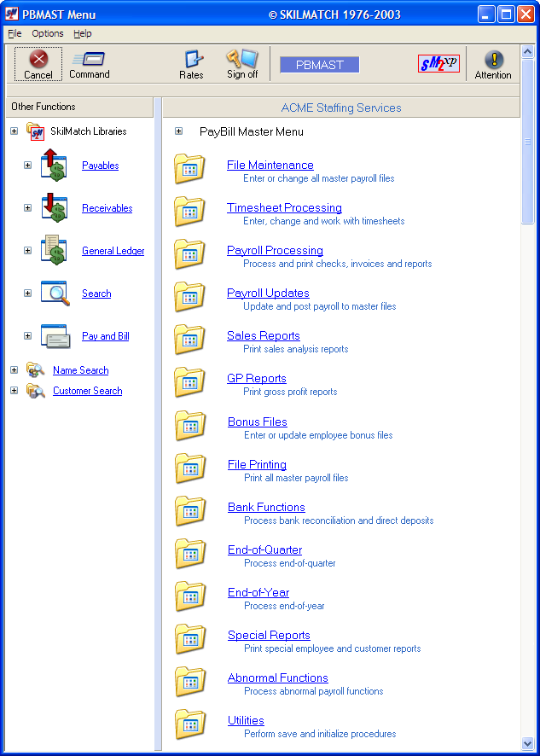Click the File Printing folder icon
Screen dimensions: 540x756
(x=190, y=468)
